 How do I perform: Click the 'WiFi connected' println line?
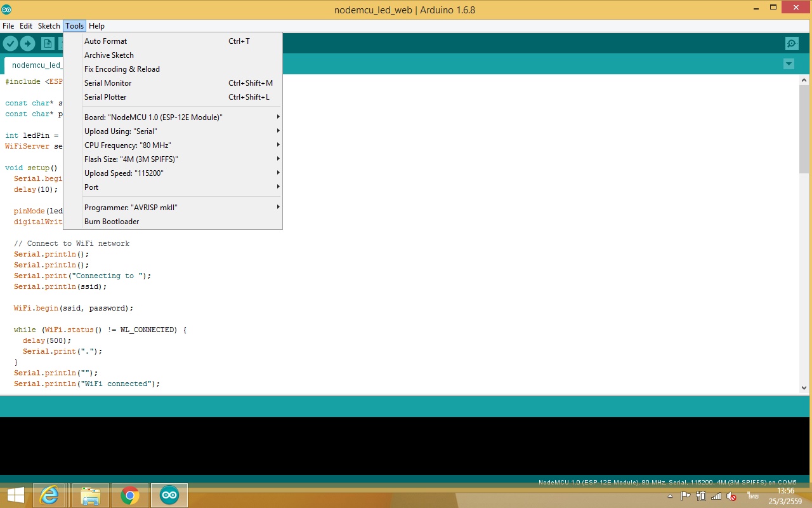coord(87,384)
